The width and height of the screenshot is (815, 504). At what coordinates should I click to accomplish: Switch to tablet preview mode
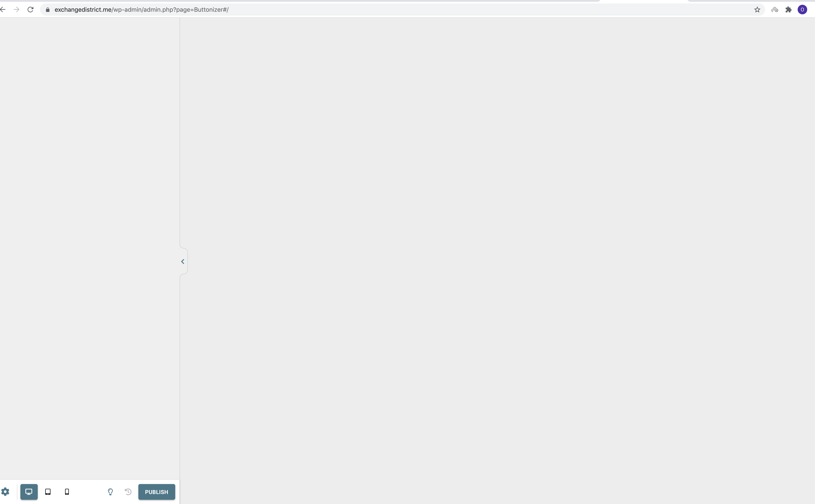coord(48,492)
